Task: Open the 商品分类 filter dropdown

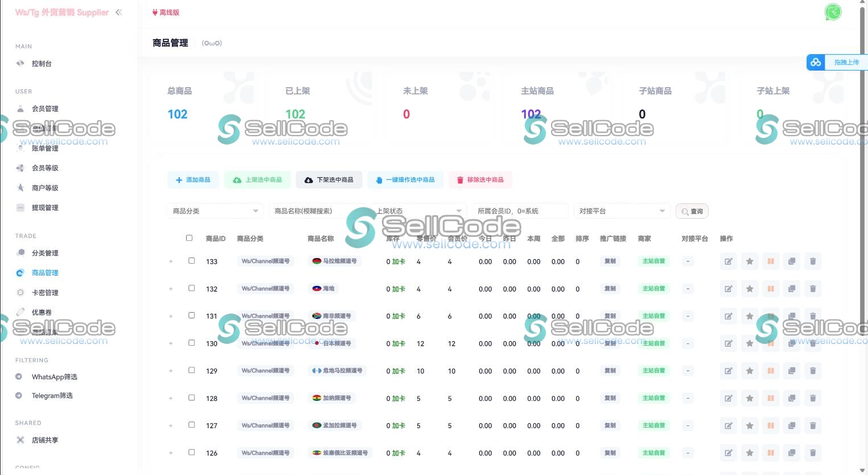Action: [x=215, y=211]
